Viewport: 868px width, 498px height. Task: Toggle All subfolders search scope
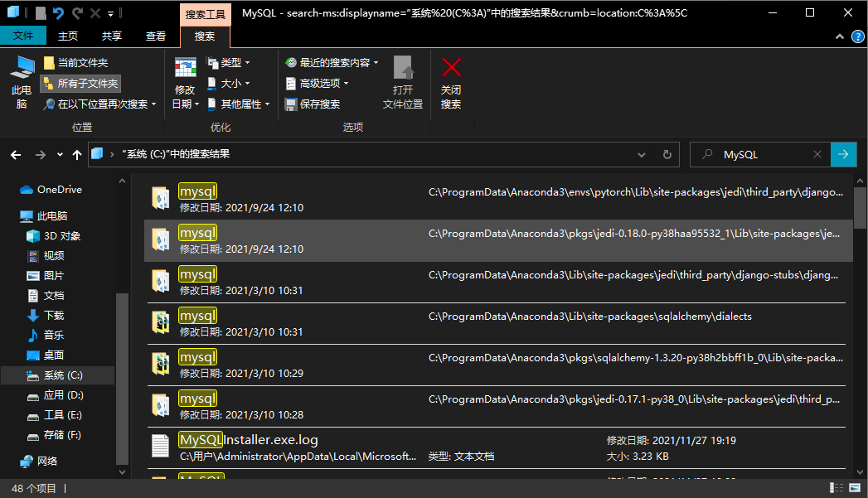[80, 84]
